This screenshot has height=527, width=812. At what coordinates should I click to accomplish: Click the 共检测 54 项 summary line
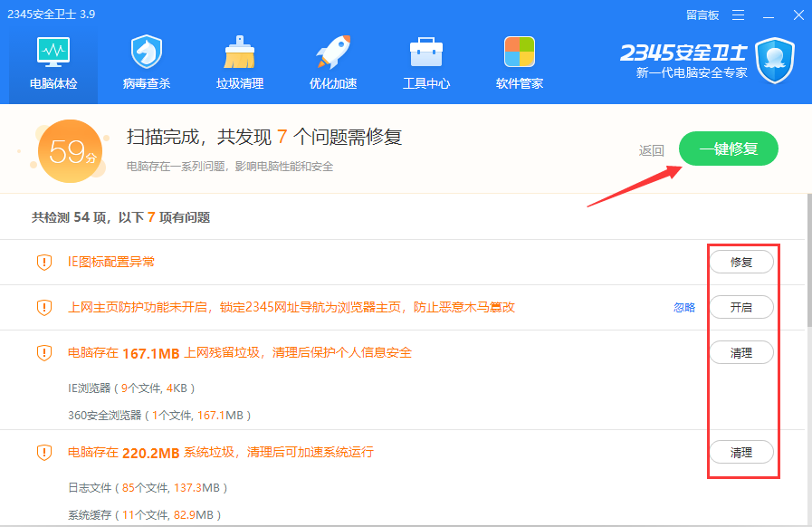point(120,217)
